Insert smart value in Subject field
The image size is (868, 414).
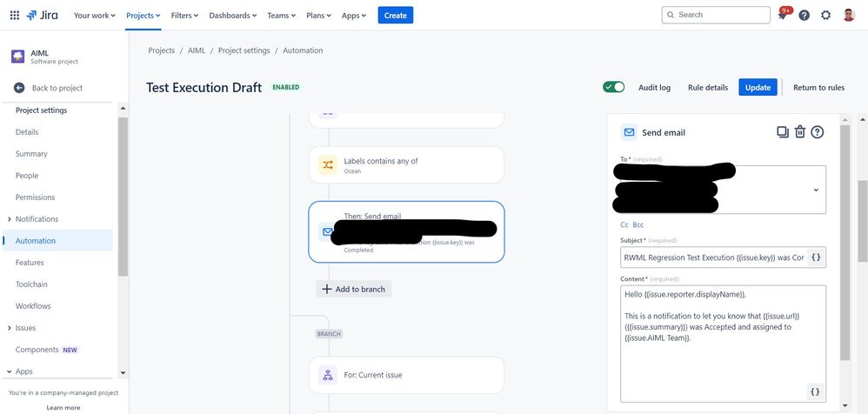pyautogui.click(x=816, y=257)
